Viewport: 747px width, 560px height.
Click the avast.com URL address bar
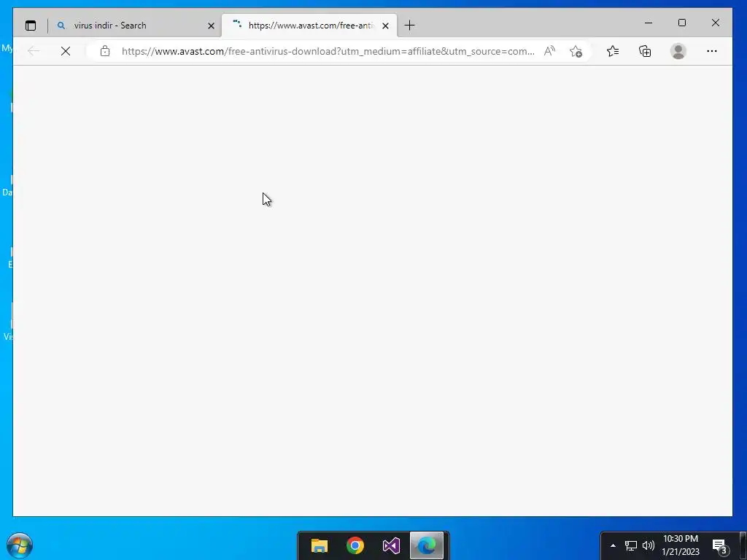point(328,51)
